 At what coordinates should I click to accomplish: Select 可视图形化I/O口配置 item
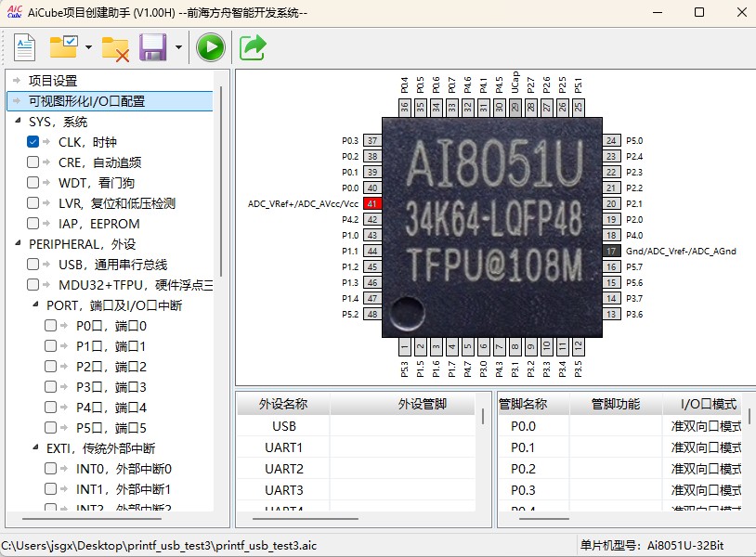110,101
